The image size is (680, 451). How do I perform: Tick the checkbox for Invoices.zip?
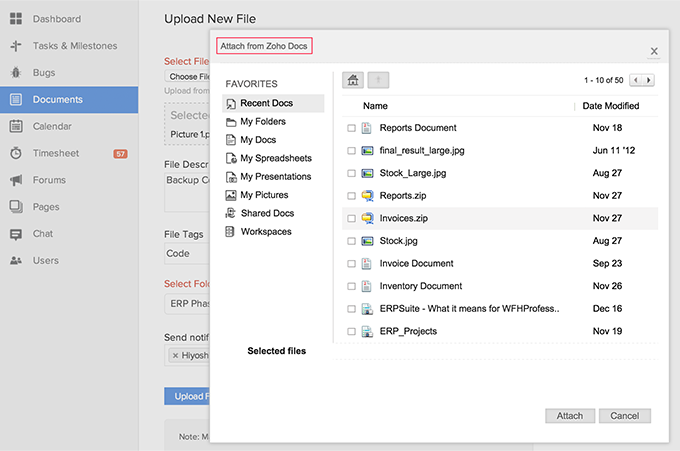[x=351, y=218]
